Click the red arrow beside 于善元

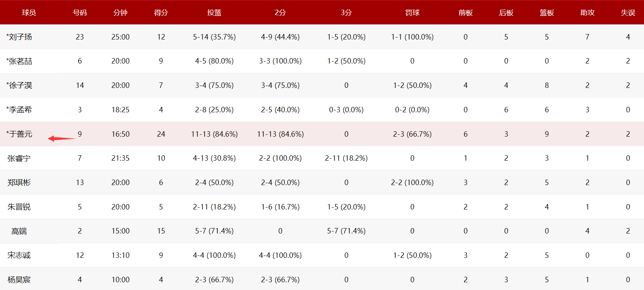pos(61,138)
